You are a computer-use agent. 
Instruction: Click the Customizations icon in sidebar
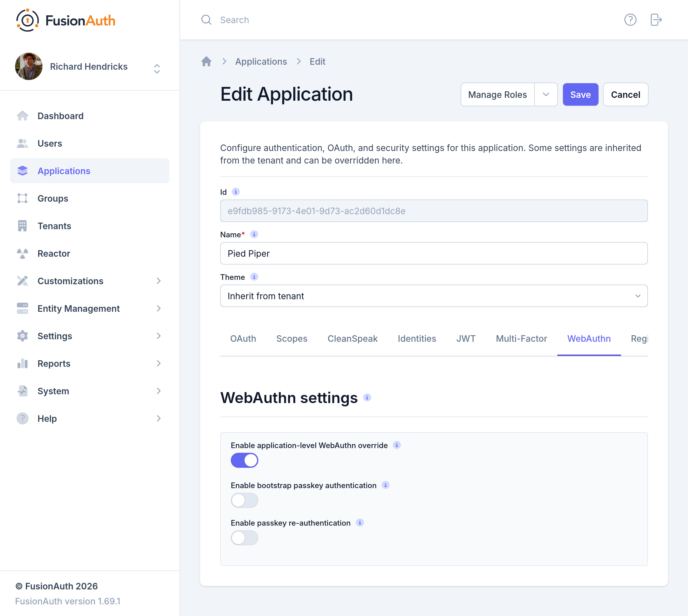[22, 281]
